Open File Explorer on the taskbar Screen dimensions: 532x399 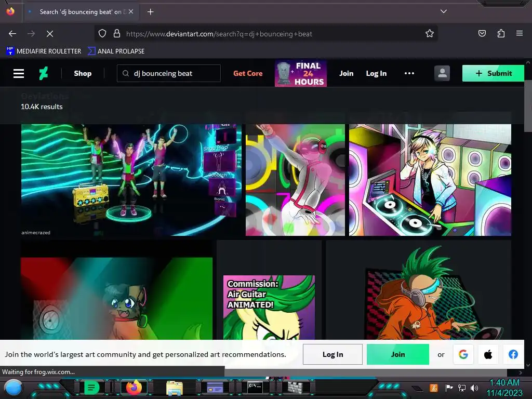(x=175, y=388)
